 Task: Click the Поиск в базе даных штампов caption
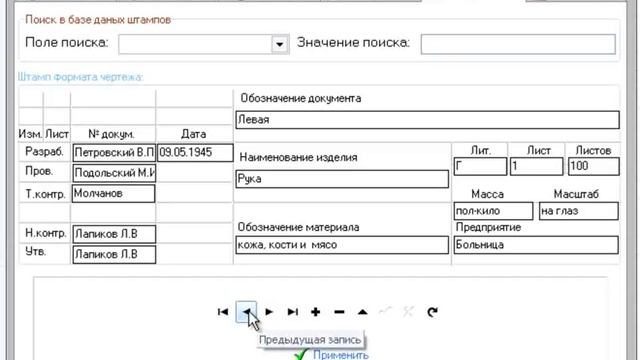coord(98,20)
